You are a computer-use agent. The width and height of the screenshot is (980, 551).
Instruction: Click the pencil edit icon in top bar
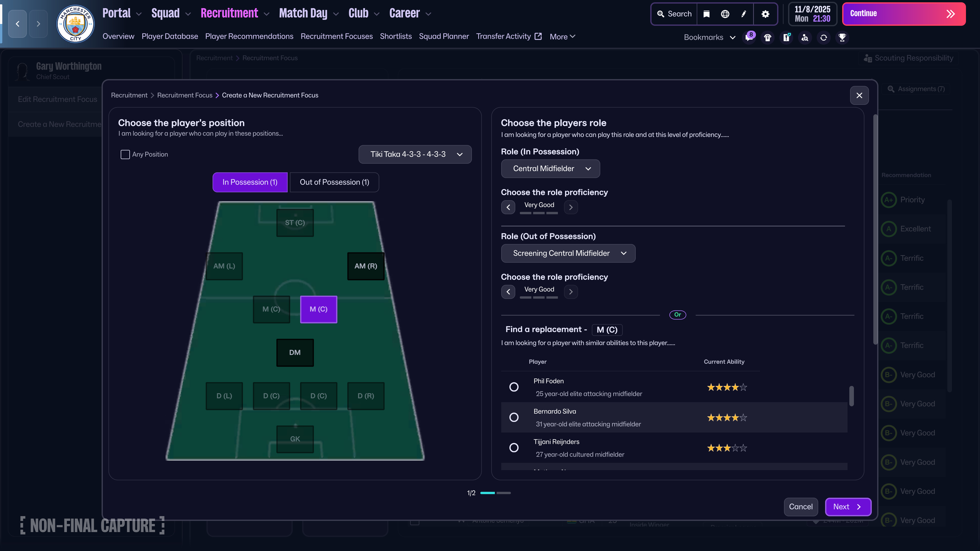coord(744,14)
